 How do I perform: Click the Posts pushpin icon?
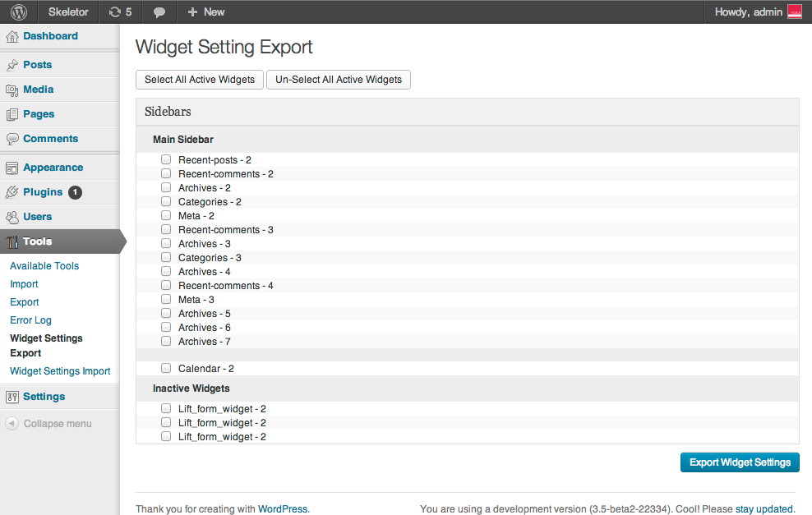[x=12, y=65]
